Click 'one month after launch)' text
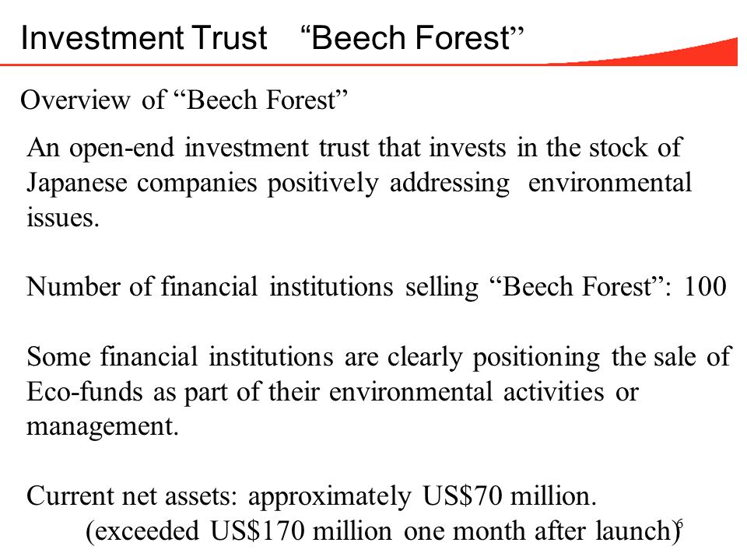This screenshot has width=747, height=560. (542, 531)
